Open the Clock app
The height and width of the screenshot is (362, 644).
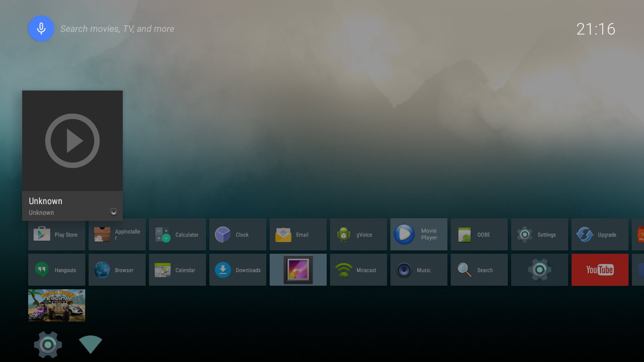(x=238, y=235)
